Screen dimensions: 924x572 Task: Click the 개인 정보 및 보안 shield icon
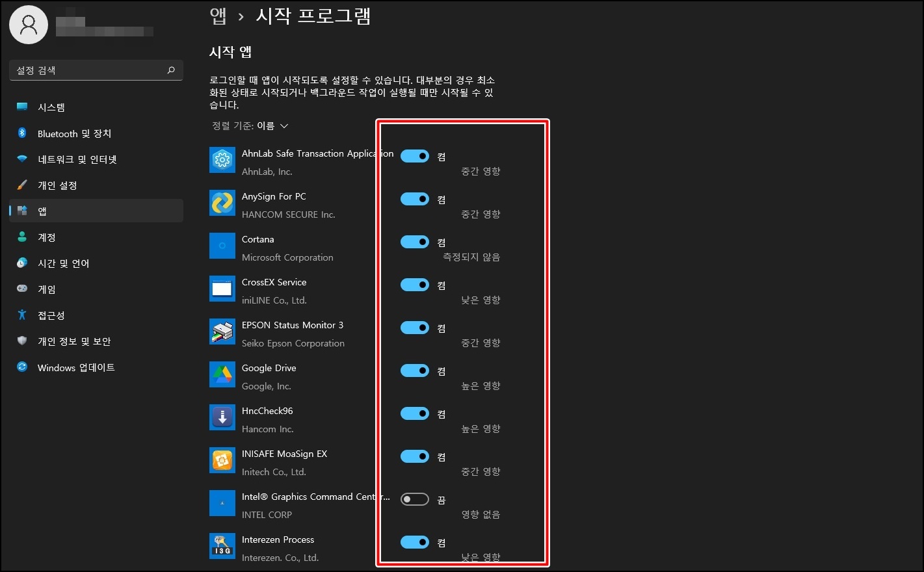pos(22,341)
